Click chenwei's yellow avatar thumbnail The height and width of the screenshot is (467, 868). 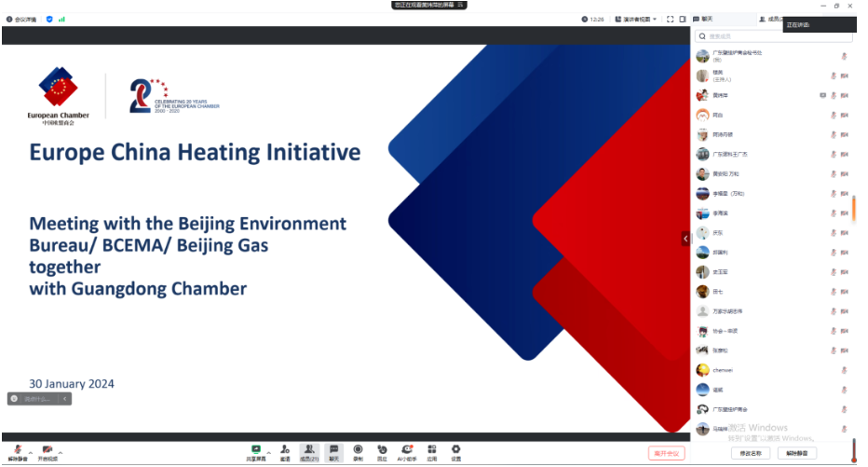pyautogui.click(x=702, y=370)
